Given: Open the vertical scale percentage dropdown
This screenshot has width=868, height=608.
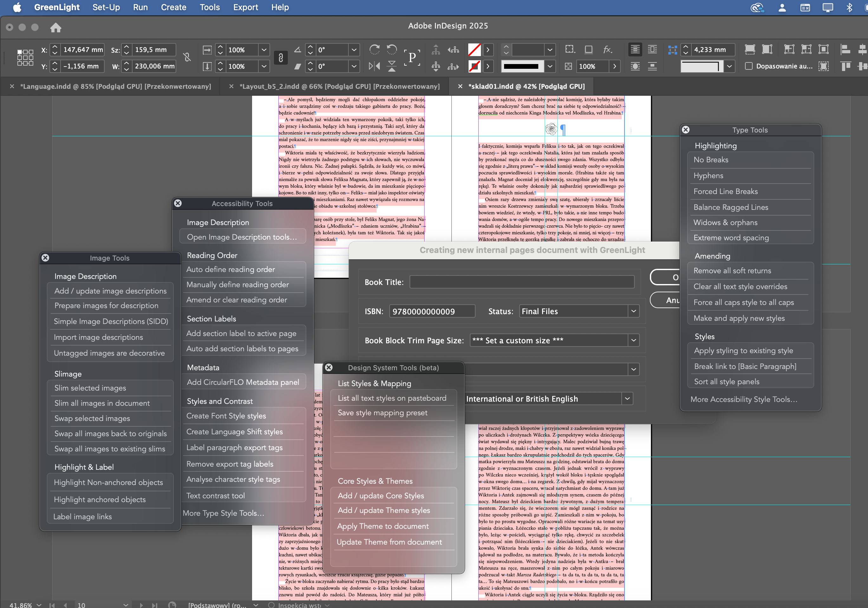Looking at the screenshot, I should tap(264, 66).
